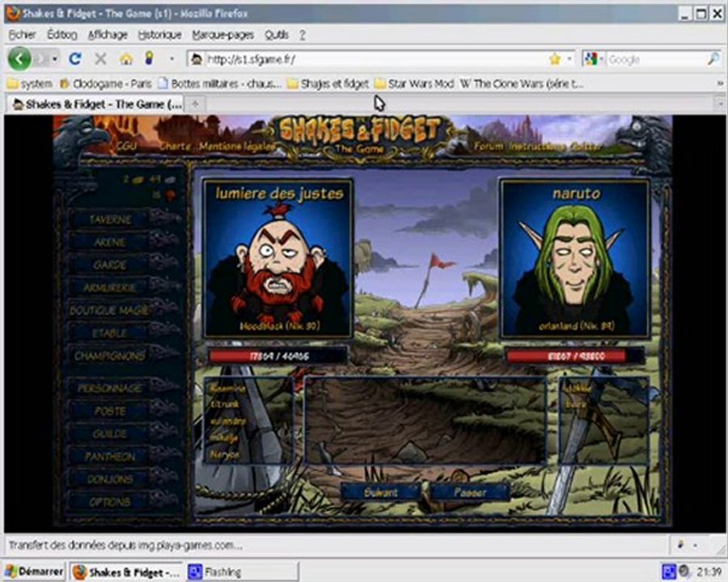
Task: Open the list all tabs dropdown
Action: pyautogui.click(x=721, y=104)
